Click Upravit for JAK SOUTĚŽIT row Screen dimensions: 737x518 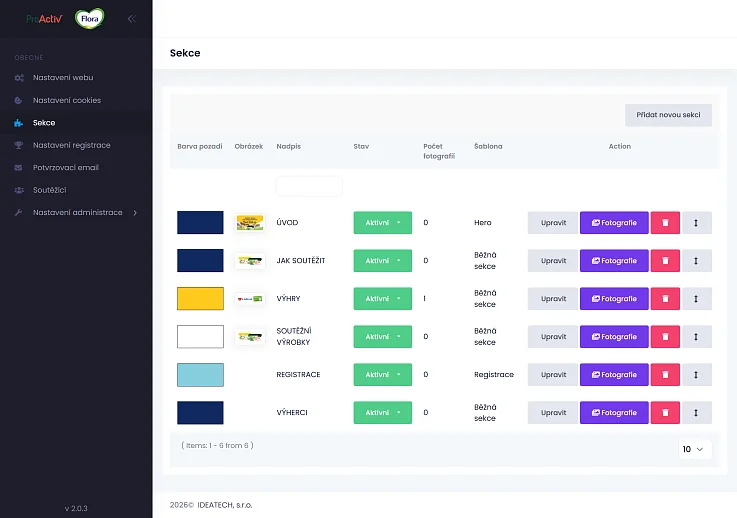(553, 261)
